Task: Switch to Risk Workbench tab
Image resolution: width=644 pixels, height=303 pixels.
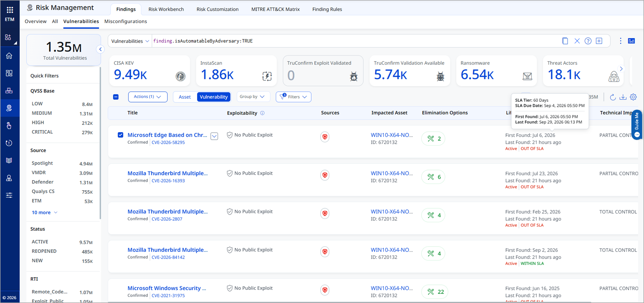Action: [x=166, y=9]
